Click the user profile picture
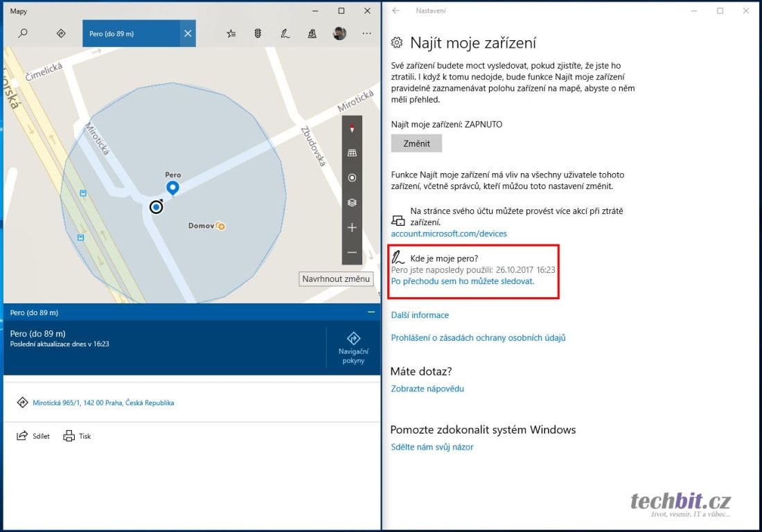The width and height of the screenshot is (762, 532). pyautogui.click(x=339, y=33)
